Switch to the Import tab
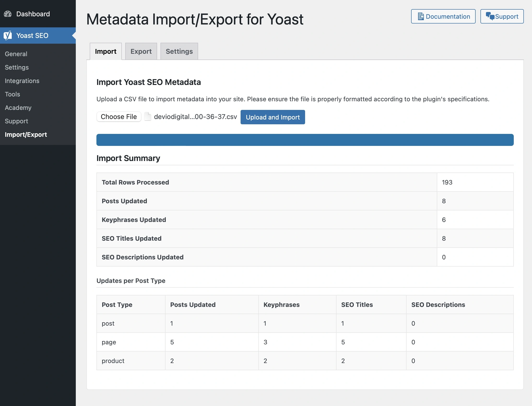Image resolution: width=532 pixels, height=406 pixels. pyautogui.click(x=106, y=51)
